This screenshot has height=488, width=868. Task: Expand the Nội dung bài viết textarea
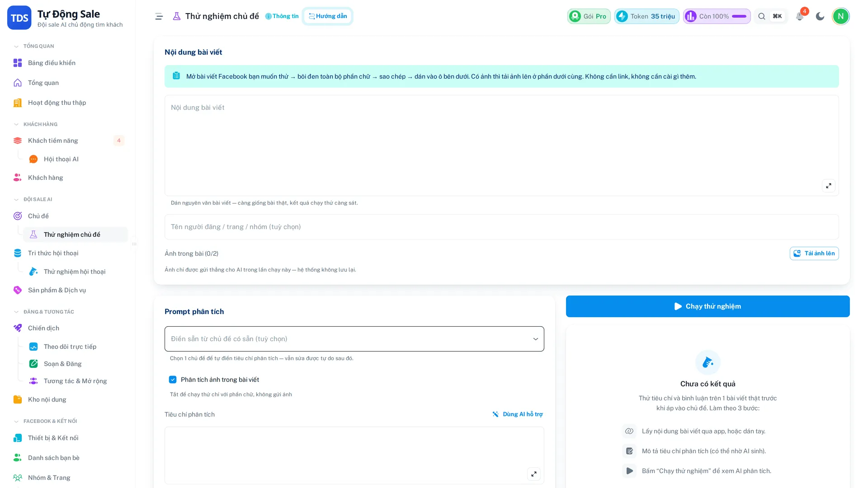tap(828, 186)
